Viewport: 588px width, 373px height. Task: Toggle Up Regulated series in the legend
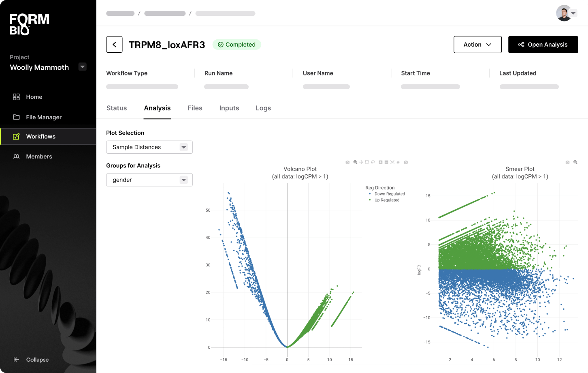(387, 200)
